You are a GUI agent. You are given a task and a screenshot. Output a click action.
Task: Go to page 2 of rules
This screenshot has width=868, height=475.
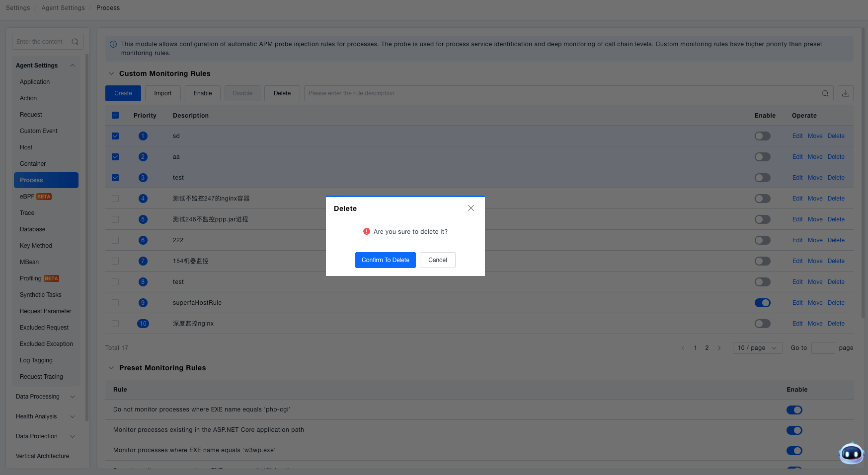(707, 348)
